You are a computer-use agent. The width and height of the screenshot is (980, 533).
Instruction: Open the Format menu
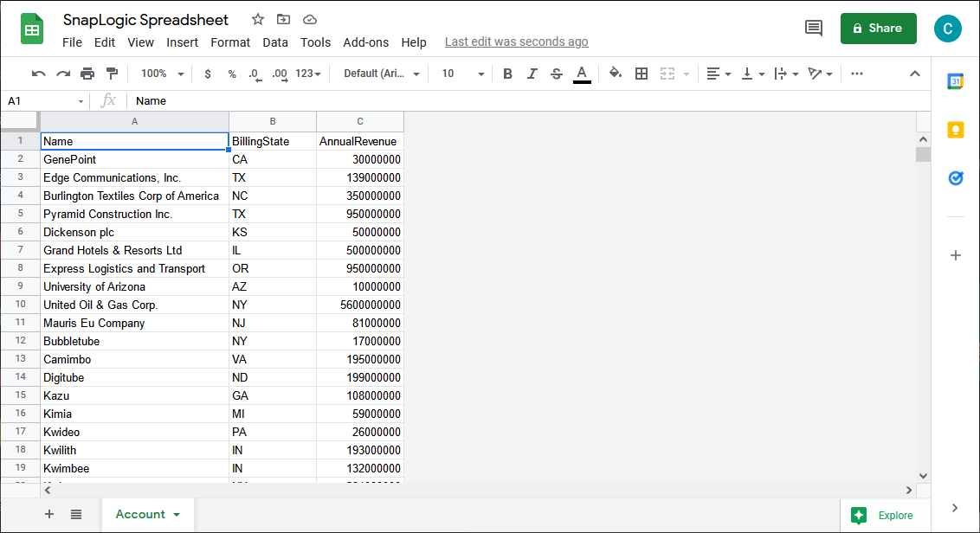[x=230, y=42]
